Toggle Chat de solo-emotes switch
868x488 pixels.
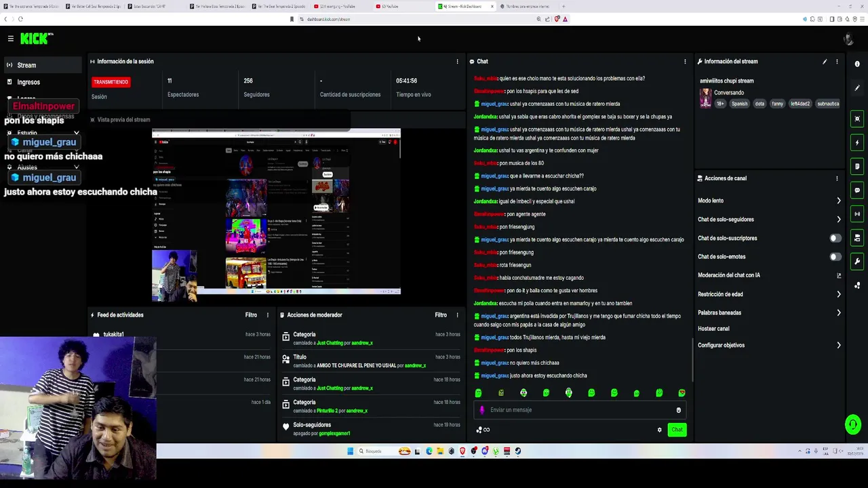pos(835,257)
